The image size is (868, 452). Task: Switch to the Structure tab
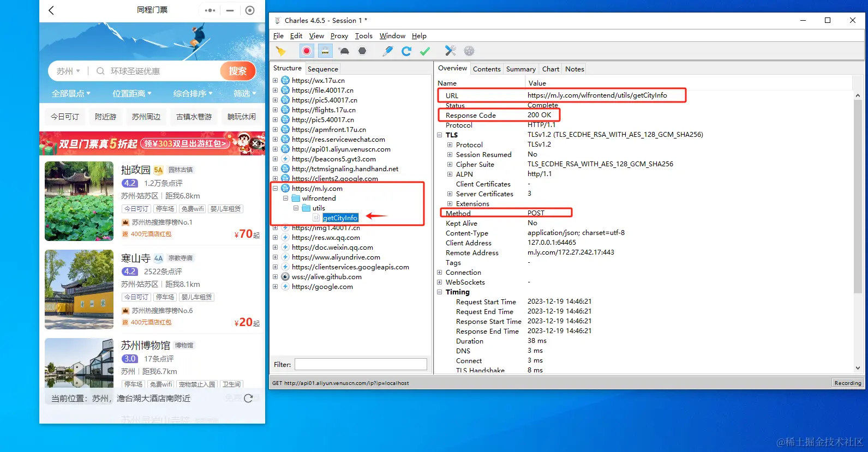[288, 68]
